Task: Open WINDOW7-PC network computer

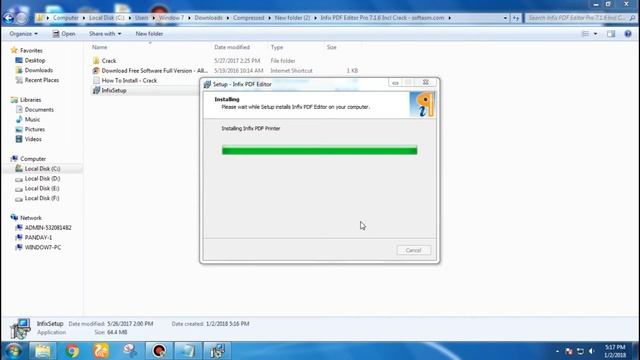Action: (42, 247)
